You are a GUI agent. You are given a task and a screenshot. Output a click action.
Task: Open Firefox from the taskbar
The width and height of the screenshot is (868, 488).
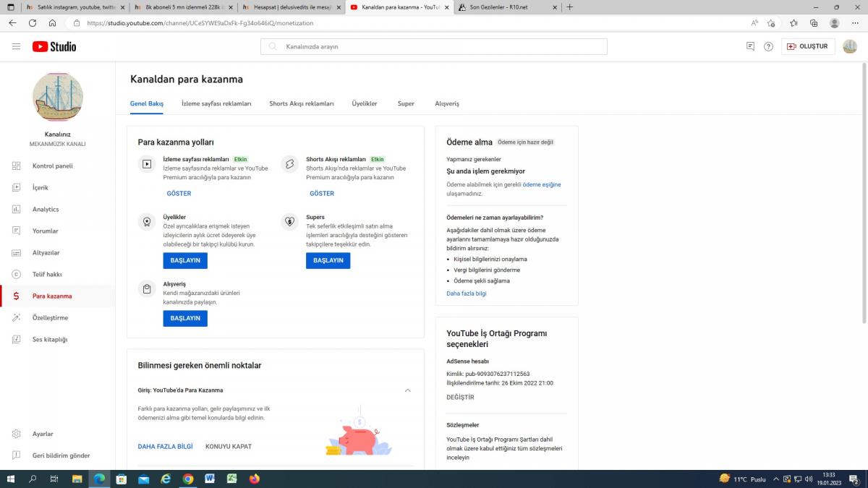click(x=254, y=479)
